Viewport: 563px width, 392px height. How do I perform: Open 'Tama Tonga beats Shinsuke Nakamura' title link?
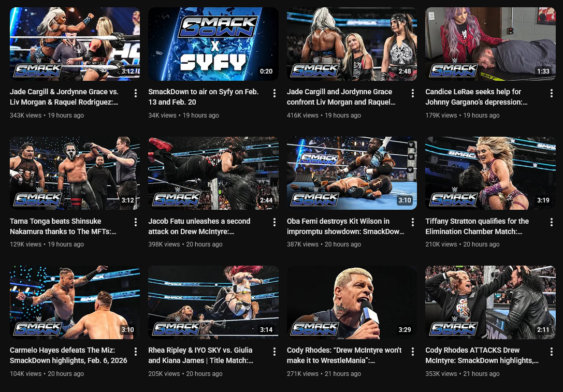[x=63, y=226]
